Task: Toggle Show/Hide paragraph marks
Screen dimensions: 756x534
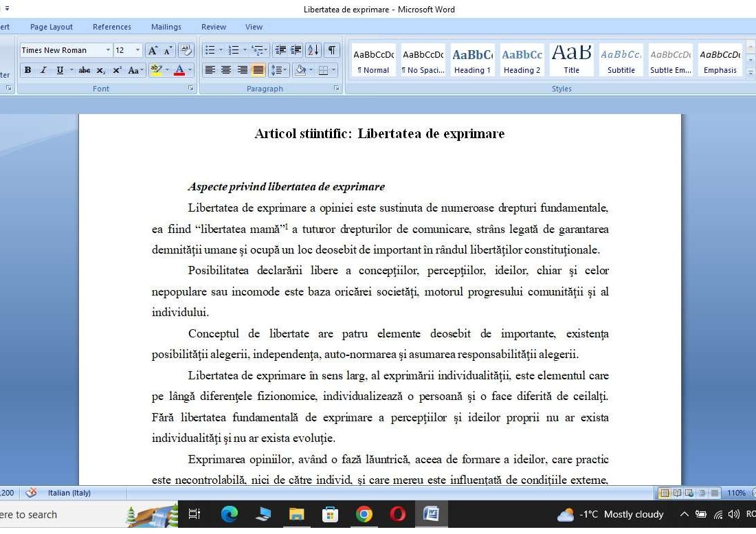Action: pos(331,49)
